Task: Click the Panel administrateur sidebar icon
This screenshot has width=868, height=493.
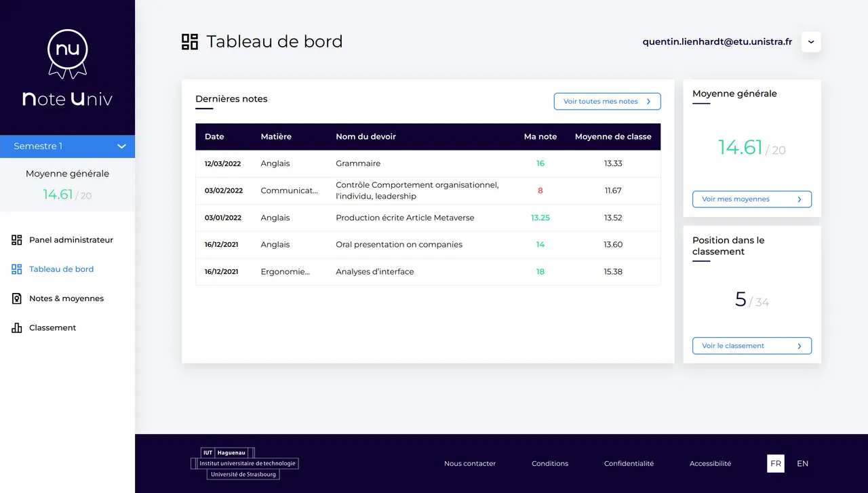Action: (x=17, y=240)
